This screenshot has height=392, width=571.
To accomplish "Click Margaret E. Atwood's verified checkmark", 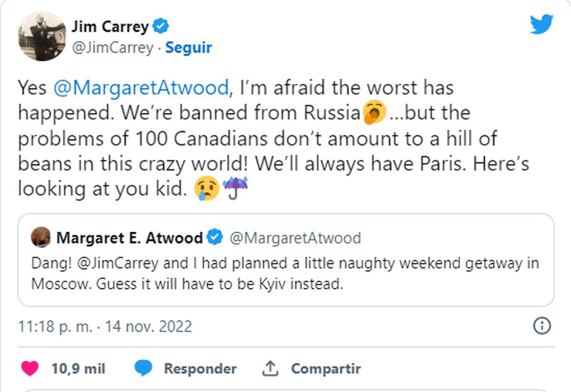I will point(215,236).
